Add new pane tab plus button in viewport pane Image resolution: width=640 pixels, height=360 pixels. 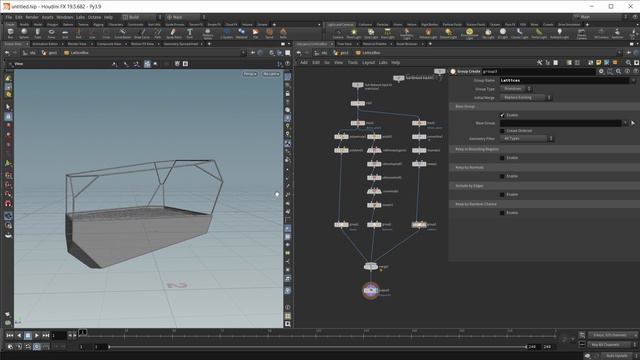click(209, 44)
